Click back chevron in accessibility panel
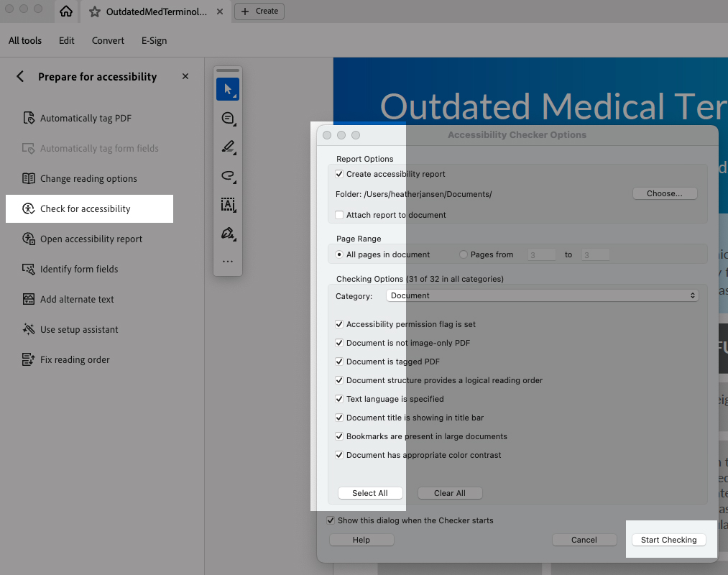Image resolution: width=728 pixels, height=575 pixels. coord(20,77)
